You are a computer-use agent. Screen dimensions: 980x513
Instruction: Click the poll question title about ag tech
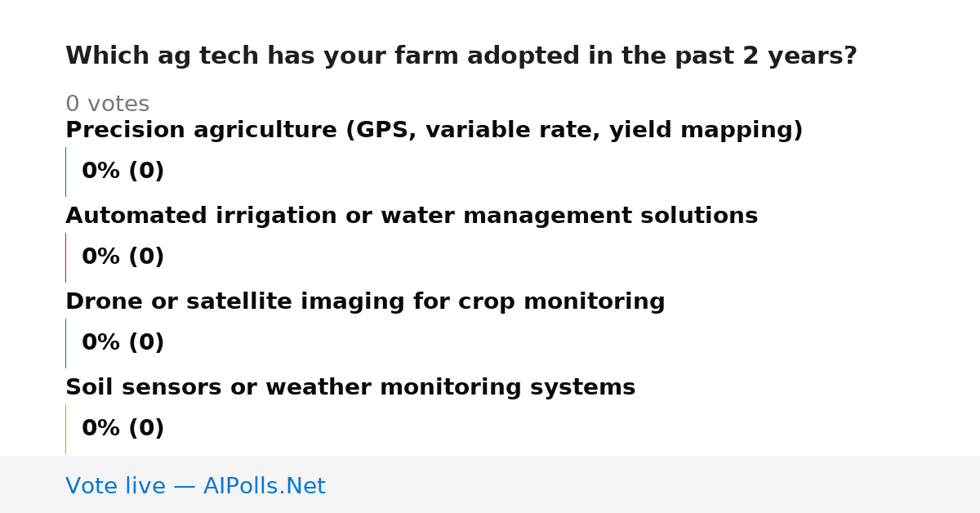point(461,56)
